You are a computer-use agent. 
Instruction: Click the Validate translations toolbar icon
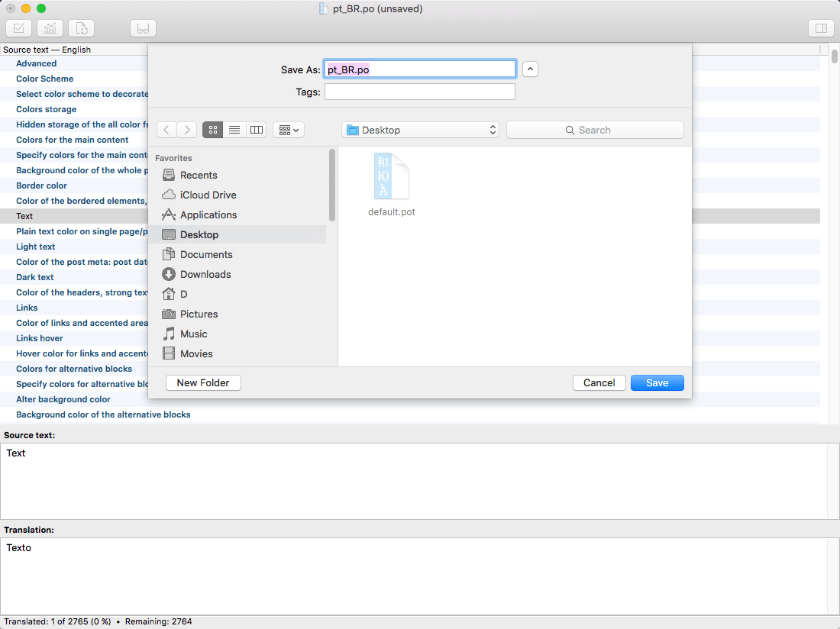[18, 28]
